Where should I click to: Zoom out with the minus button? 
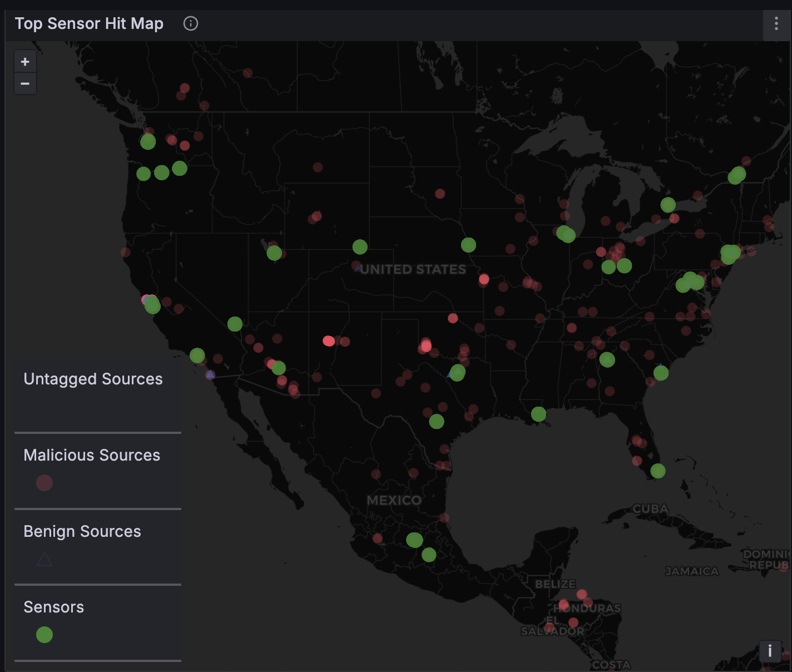tap(25, 84)
